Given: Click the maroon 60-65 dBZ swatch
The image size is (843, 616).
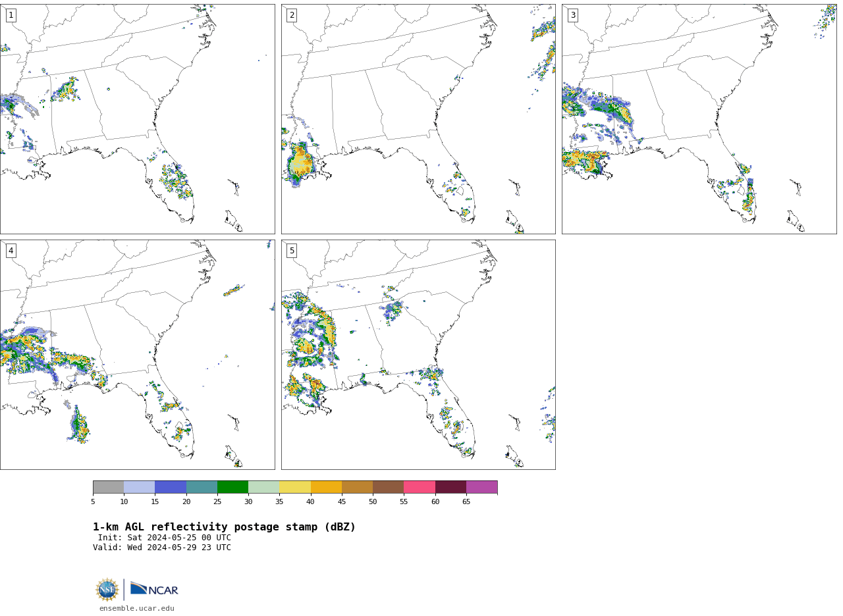Looking at the screenshot, I should [x=450, y=487].
